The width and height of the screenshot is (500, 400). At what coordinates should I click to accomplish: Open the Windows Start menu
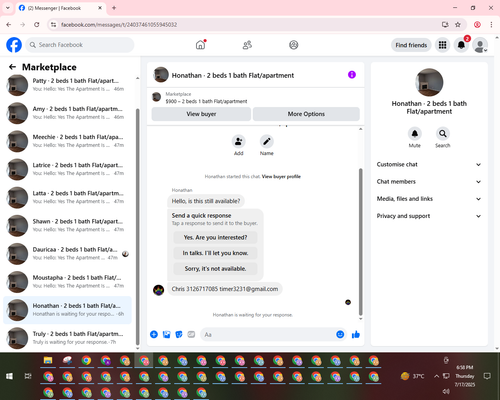click(x=9, y=376)
